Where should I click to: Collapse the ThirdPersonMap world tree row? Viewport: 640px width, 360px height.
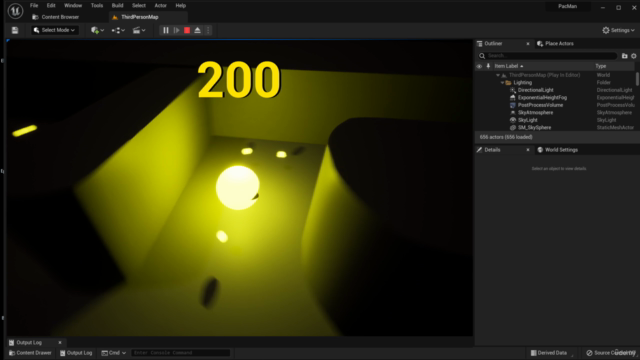[498, 75]
